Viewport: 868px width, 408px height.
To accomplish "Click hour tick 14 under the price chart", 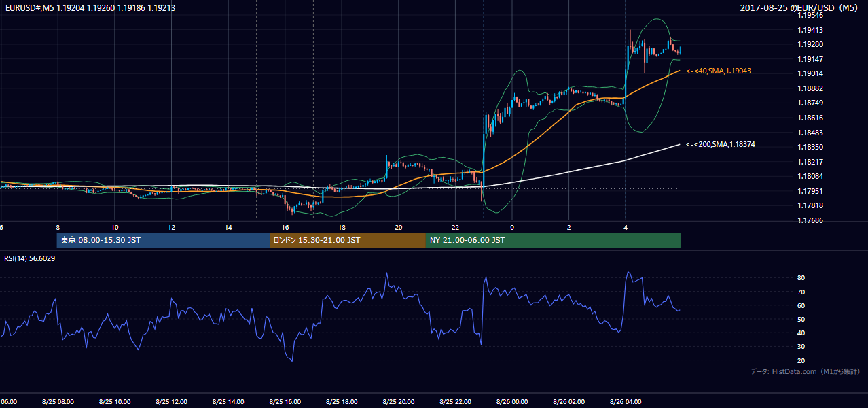I will [x=228, y=227].
